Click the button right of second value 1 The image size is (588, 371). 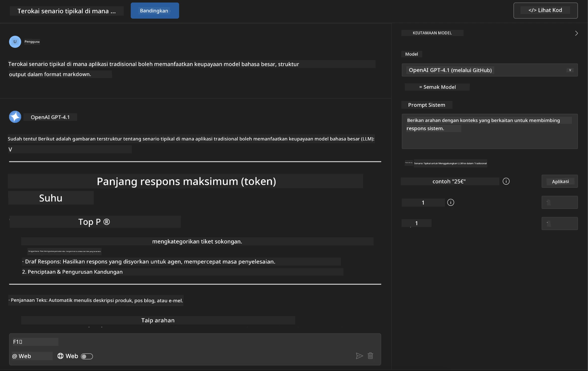[x=560, y=224]
